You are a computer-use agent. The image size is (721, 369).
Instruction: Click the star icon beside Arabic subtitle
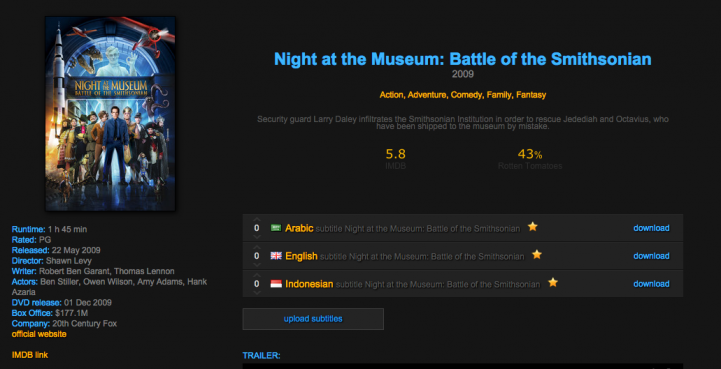[532, 226]
